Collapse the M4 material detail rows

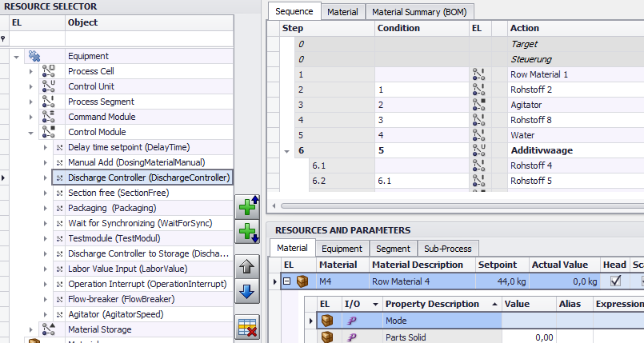(x=287, y=281)
